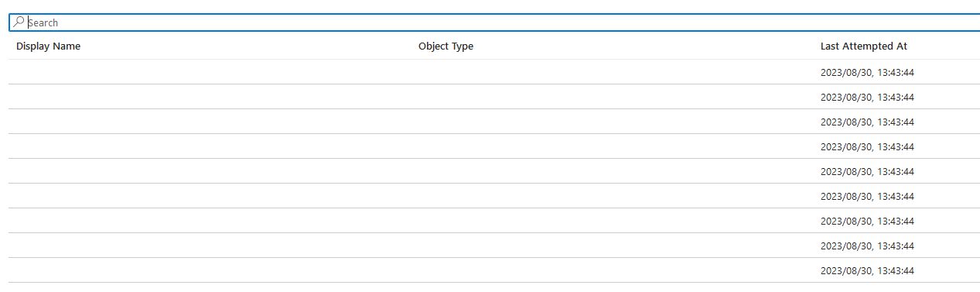Screen dimensions: 980x292
Task: Sort by the Last Attempted At header
Action: pos(864,46)
